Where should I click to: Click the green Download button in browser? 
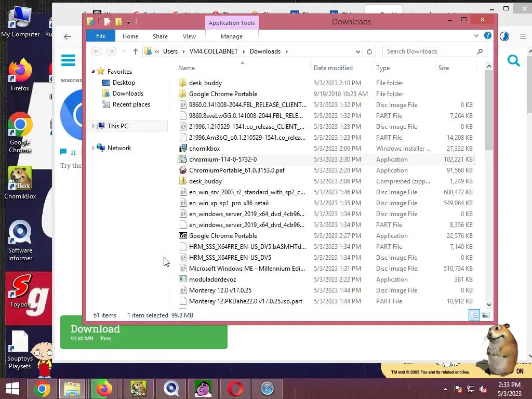[144, 332]
